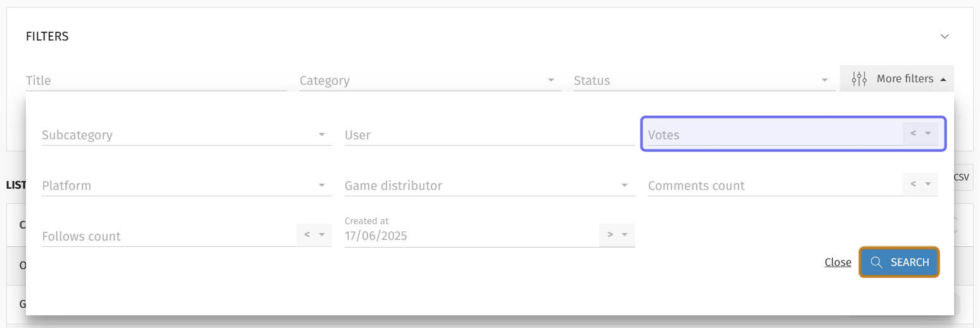Expand the Subcategory dropdown
The width and height of the screenshot is (980, 328).
pos(186,135)
